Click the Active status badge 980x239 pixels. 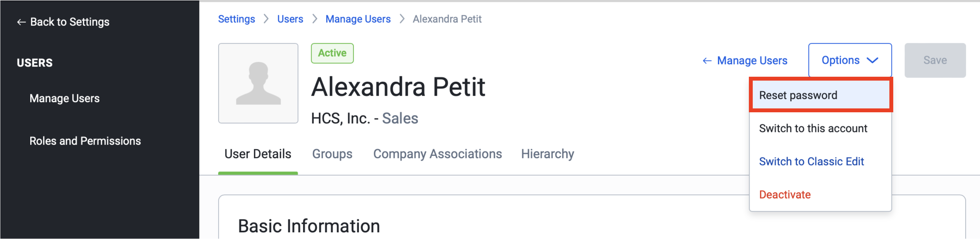(x=332, y=53)
